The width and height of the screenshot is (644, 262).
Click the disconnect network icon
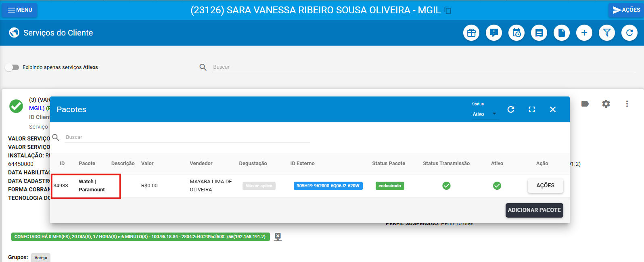278,237
